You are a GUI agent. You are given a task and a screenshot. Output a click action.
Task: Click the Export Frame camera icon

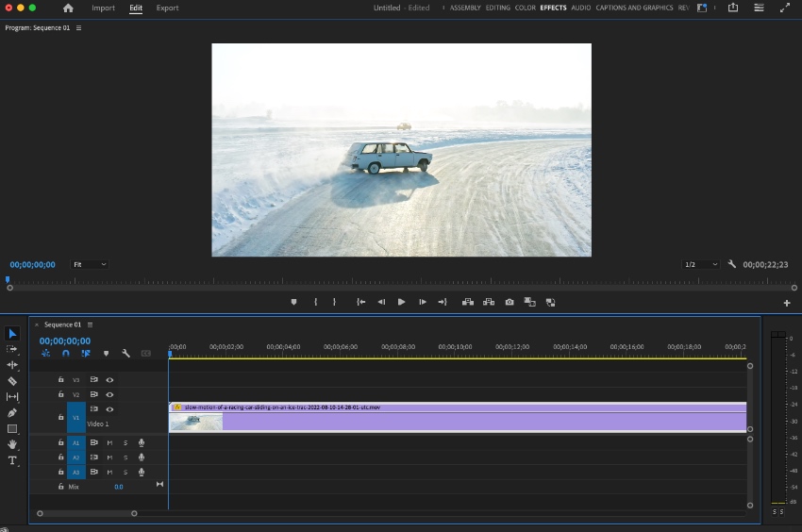tap(510, 302)
